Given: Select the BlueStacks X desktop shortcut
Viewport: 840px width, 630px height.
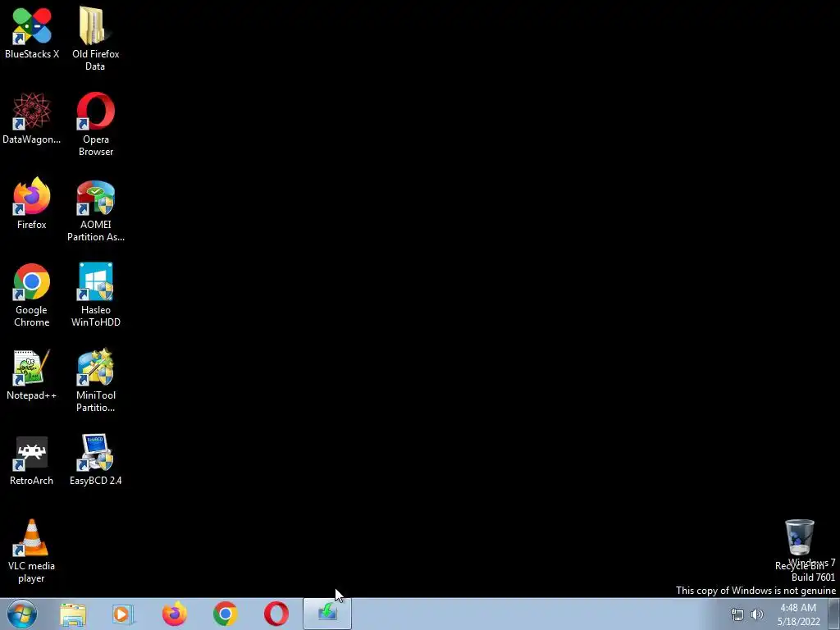Looking at the screenshot, I should pyautogui.click(x=32, y=32).
